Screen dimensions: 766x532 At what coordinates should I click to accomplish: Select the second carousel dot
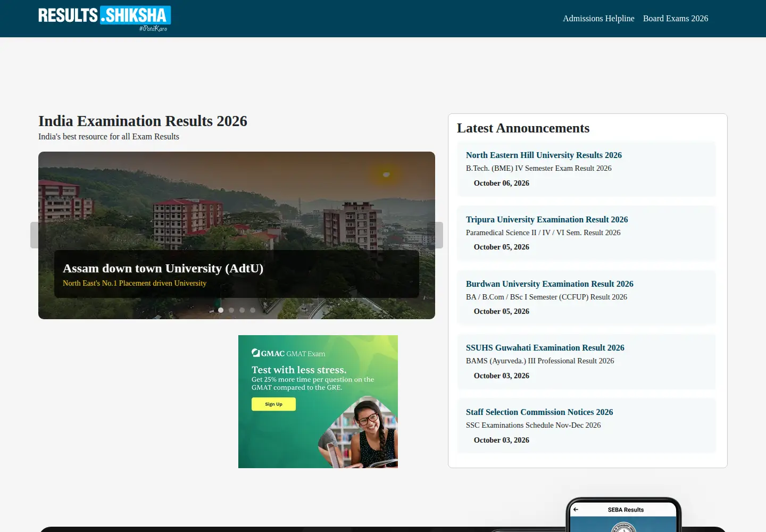(x=231, y=310)
